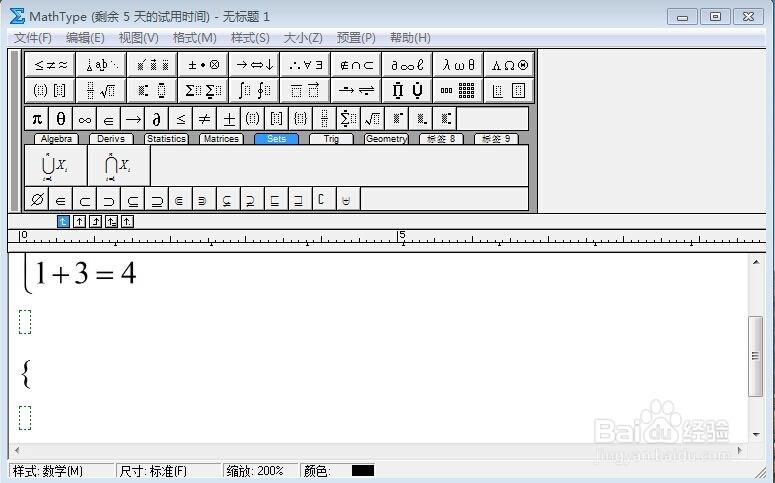Switch to the Geometry tab
This screenshot has width=775, height=483.
386,139
